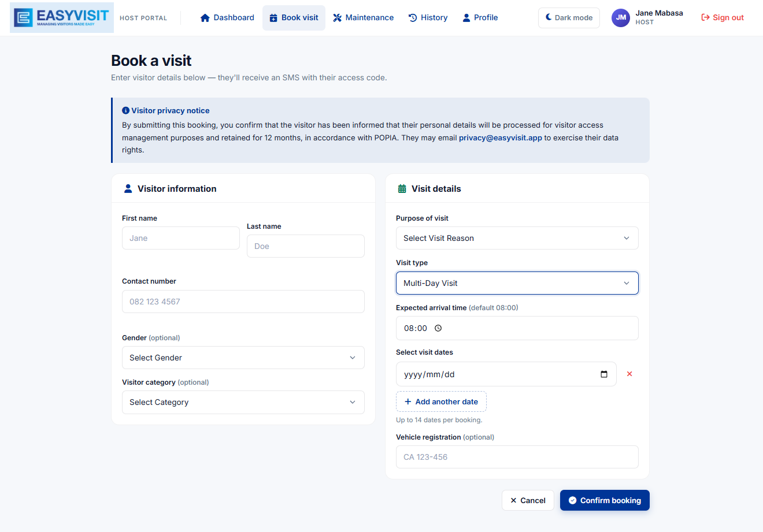Click the Visitor information person icon
The width and height of the screenshot is (763, 532).
click(x=128, y=189)
